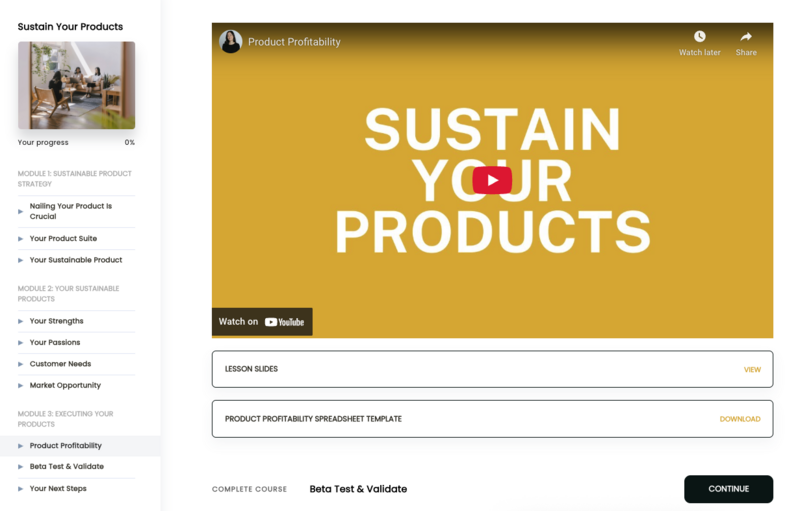Screen dimensions: 800x511
Task: Click play arrow beside Your Strengths
Action: click(x=20, y=321)
